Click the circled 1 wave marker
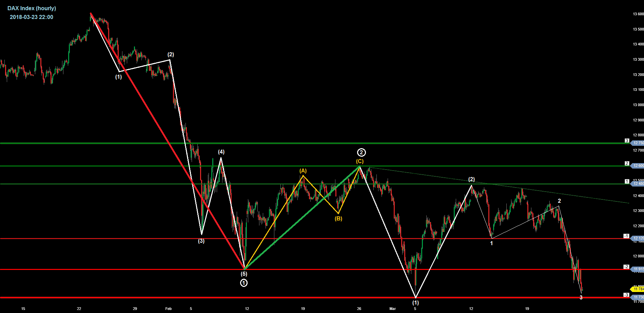Screen dimensions: 644x313 (x=244, y=283)
